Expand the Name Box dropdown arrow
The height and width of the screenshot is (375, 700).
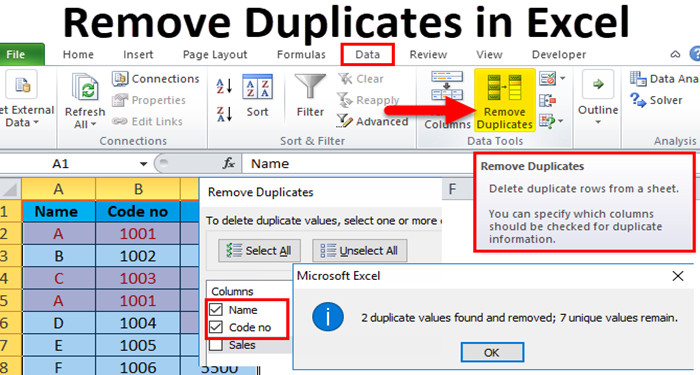[x=143, y=164]
